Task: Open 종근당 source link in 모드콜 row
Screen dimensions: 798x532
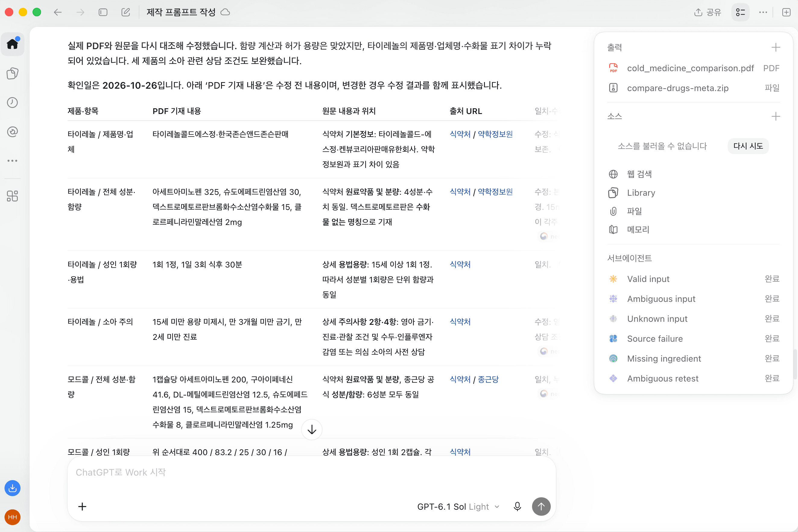Action: point(488,379)
